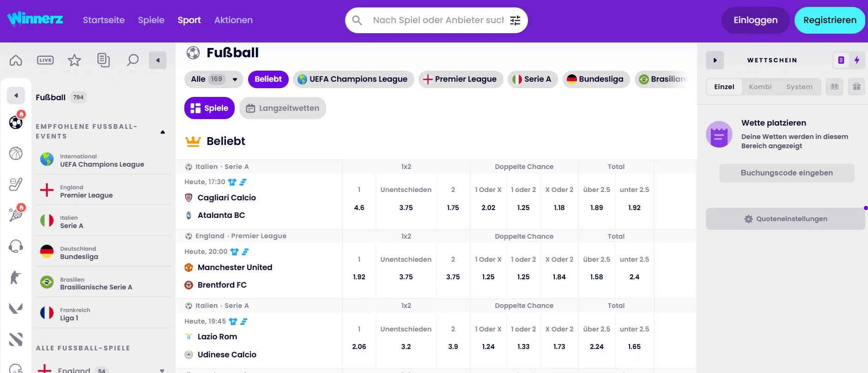Screen dimensions: 868x373
Task: Open the sports search magnifier icon
Action: click(133, 60)
